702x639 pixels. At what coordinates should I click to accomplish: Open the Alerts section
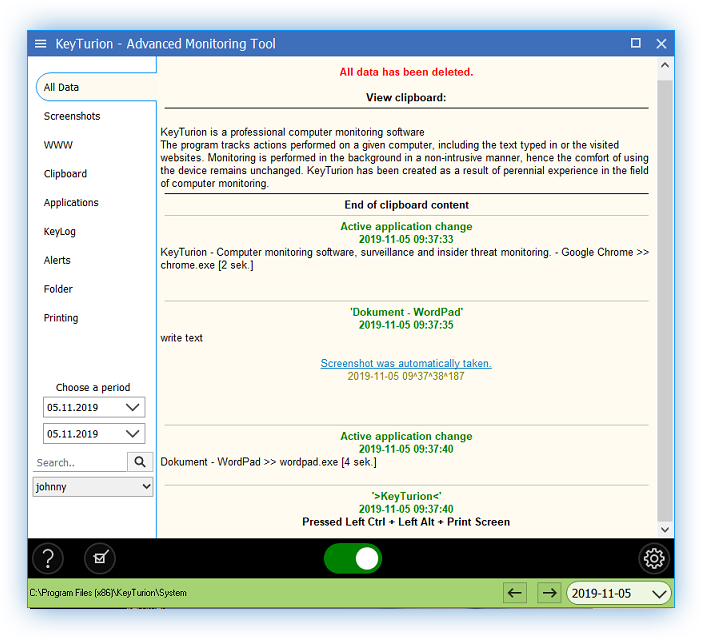pos(57,260)
